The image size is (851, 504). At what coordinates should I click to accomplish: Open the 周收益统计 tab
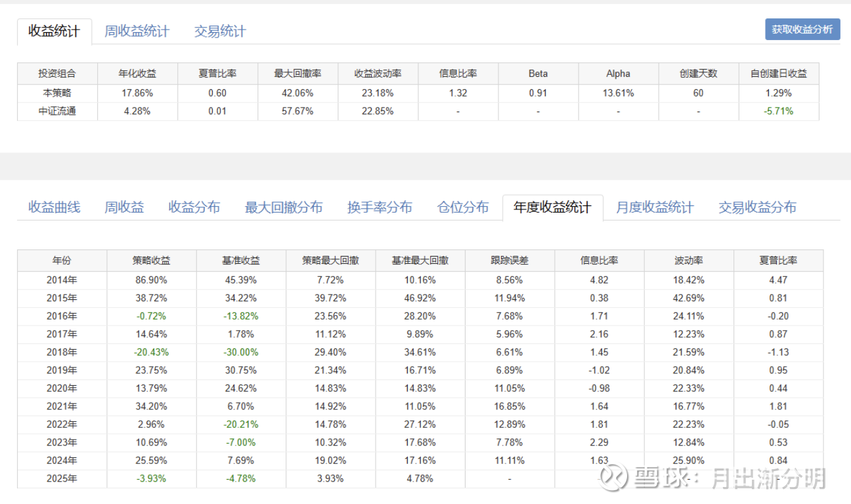click(137, 31)
